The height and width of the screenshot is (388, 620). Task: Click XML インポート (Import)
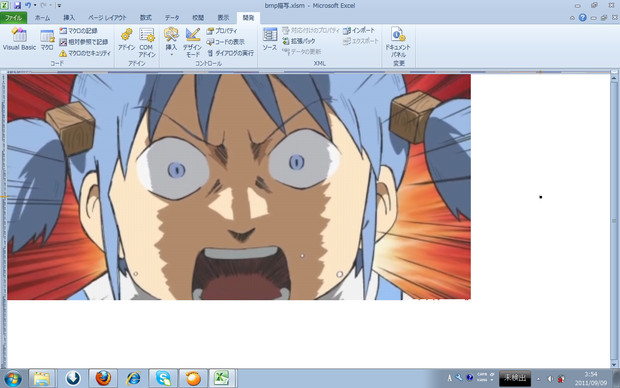359,30
